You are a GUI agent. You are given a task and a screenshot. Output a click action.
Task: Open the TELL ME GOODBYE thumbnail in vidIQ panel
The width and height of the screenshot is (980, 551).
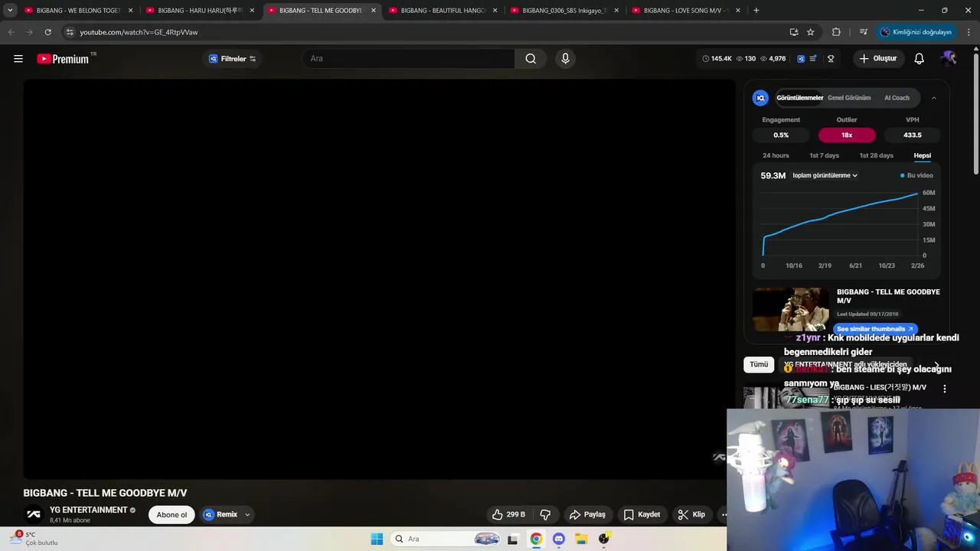tap(791, 309)
